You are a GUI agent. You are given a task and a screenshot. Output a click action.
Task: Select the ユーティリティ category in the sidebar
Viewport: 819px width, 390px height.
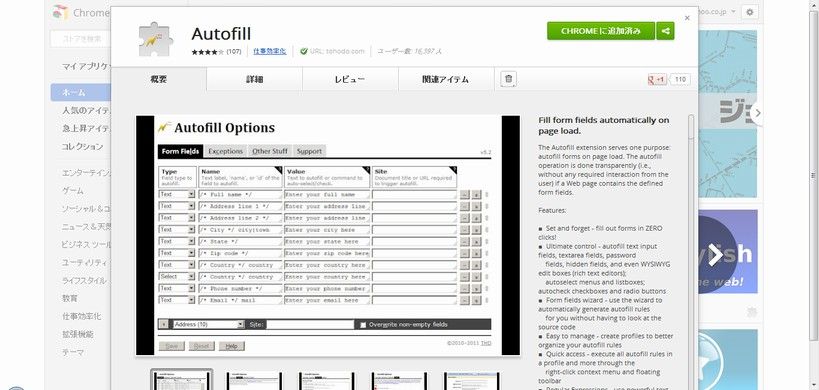point(86,263)
